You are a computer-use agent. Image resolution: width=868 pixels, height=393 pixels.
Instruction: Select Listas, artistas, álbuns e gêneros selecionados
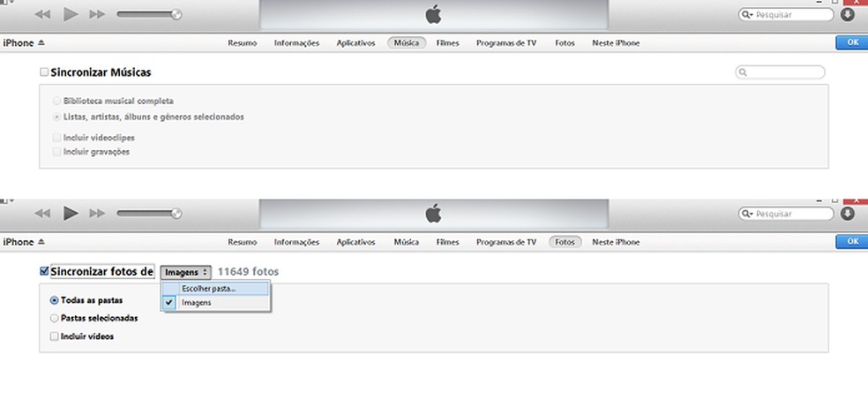(56, 117)
